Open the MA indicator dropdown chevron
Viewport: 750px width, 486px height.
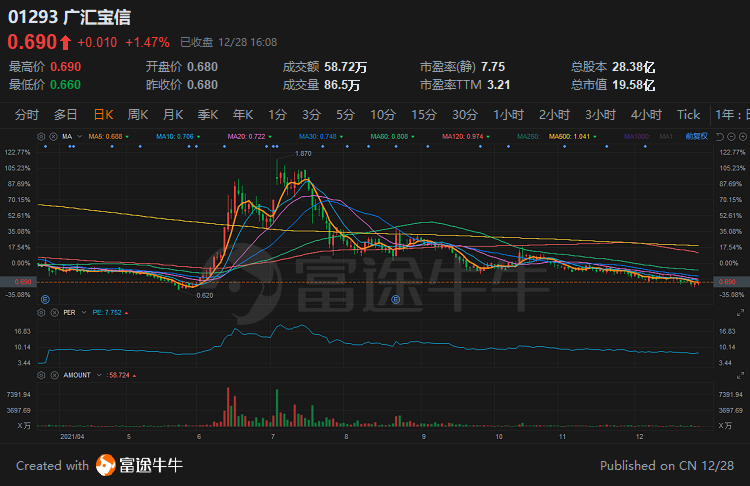[x=79, y=137]
